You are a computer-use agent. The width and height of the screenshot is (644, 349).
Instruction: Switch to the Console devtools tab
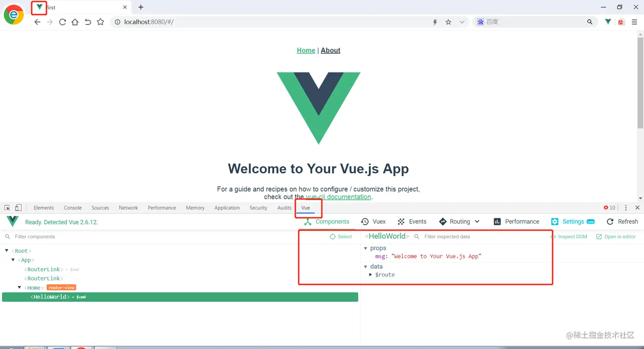tap(73, 208)
